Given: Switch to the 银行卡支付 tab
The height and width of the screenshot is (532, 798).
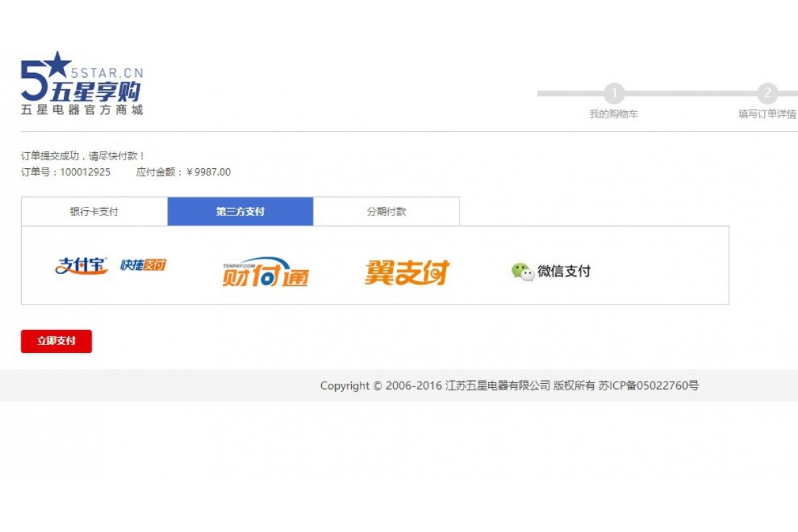Looking at the screenshot, I should (x=94, y=211).
